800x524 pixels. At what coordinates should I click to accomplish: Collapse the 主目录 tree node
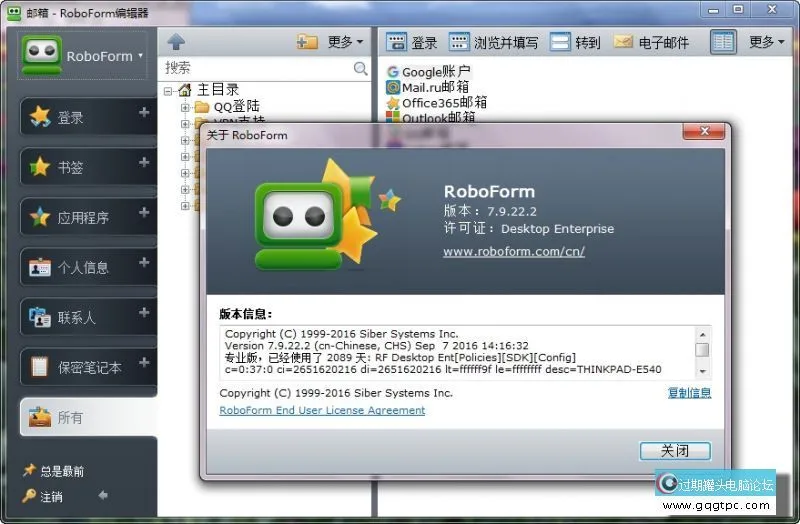pos(168,91)
